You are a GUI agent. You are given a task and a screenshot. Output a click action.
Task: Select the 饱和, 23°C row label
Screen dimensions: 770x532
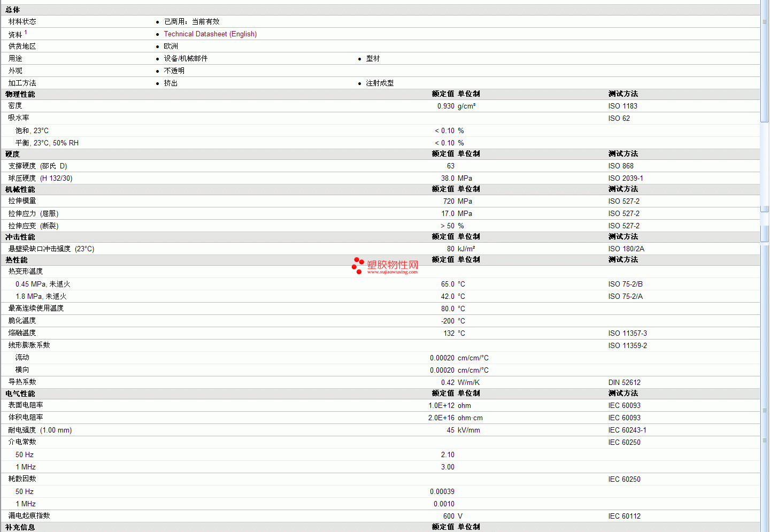click(32, 130)
